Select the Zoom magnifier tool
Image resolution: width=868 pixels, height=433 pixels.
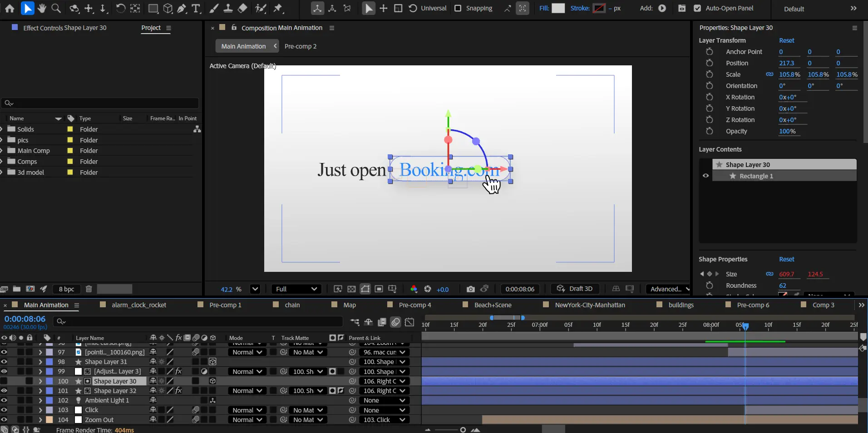[x=56, y=8]
